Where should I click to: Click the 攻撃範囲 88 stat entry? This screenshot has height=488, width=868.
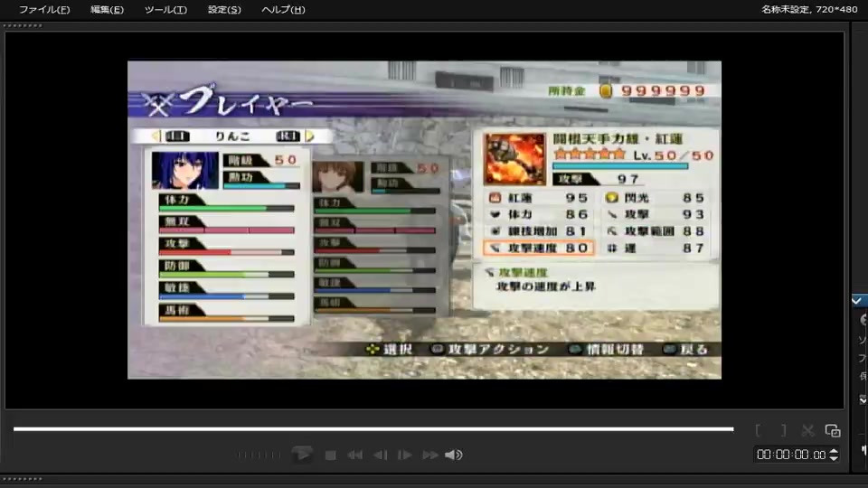[x=656, y=231]
